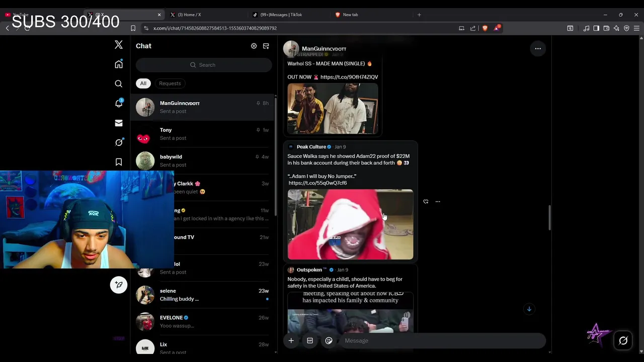The width and height of the screenshot is (644, 362).
Task: Open Notifications bell icon
Action: pyautogui.click(x=119, y=103)
